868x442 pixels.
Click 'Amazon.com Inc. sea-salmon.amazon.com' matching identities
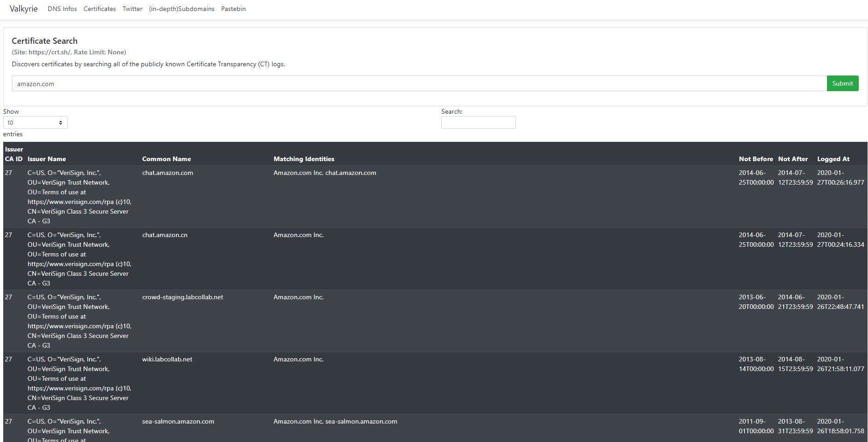[335, 421]
